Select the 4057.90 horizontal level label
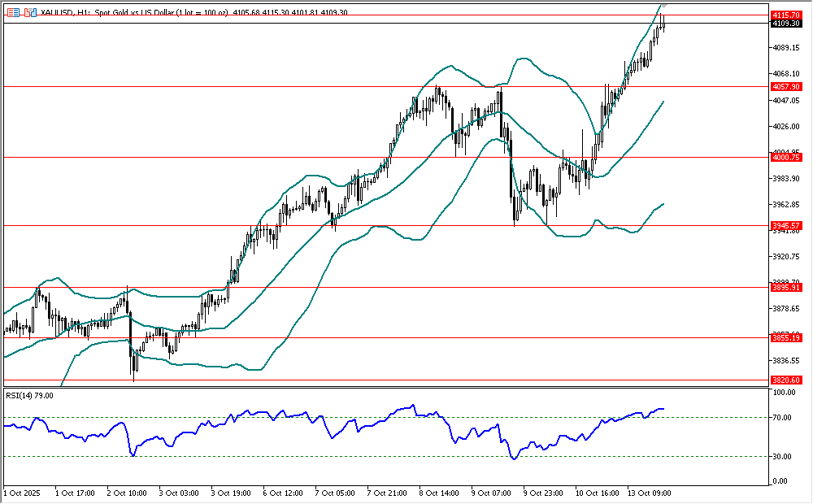Image resolution: width=813 pixels, height=504 pixels. pos(786,86)
